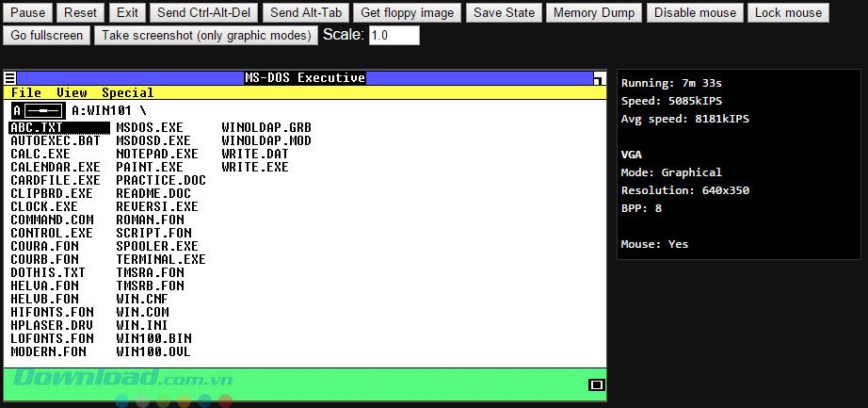
Task: Select MSDOS.EXE file
Action: click(x=150, y=127)
